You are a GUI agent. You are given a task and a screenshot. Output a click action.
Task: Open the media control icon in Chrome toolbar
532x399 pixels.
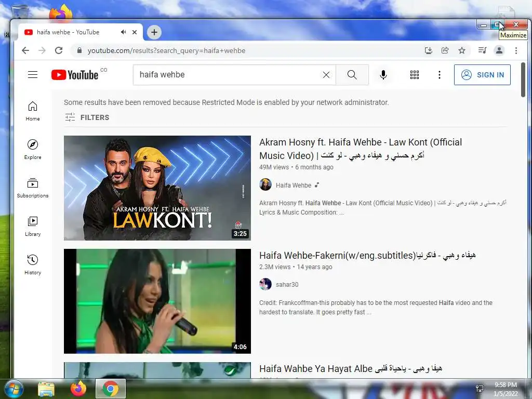[x=482, y=50]
